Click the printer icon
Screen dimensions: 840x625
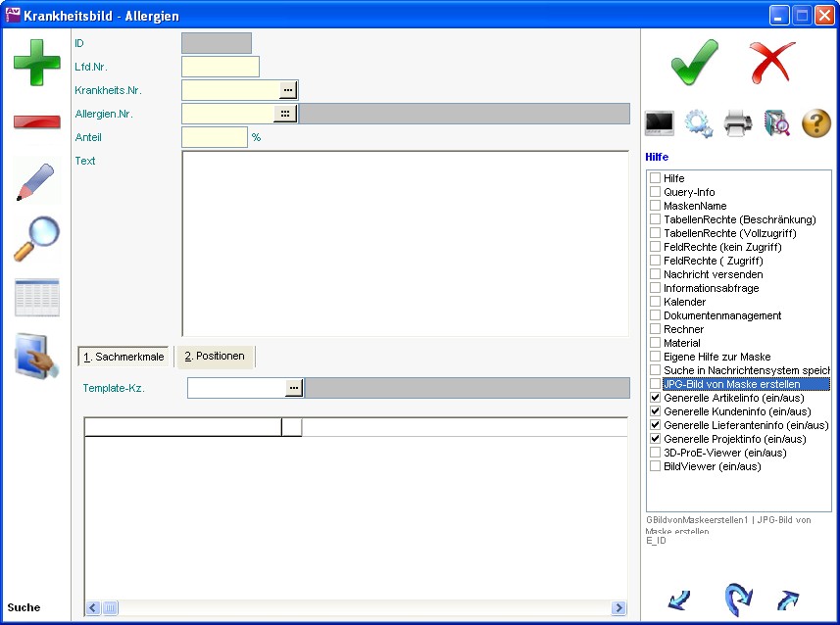pyautogui.click(x=738, y=123)
